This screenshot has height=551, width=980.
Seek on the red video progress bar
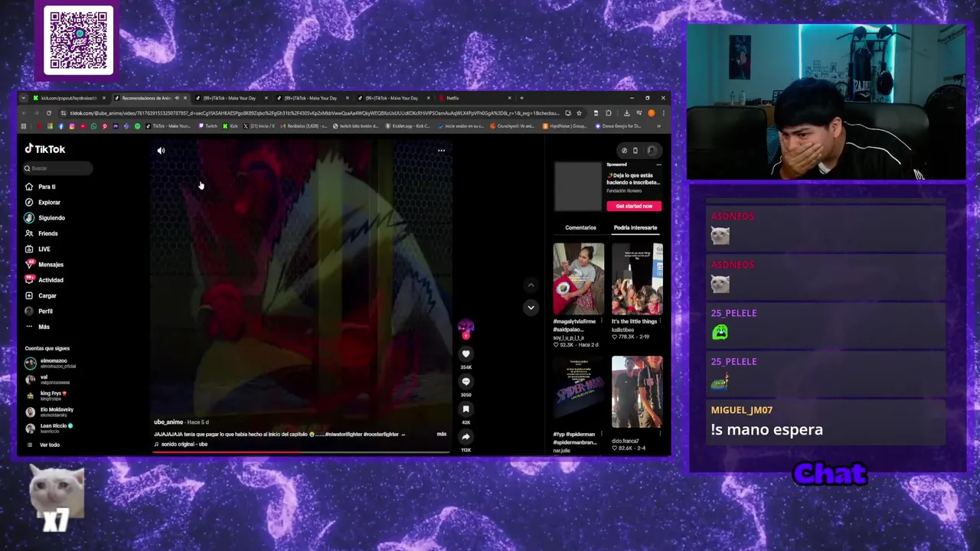pos(300,452)
